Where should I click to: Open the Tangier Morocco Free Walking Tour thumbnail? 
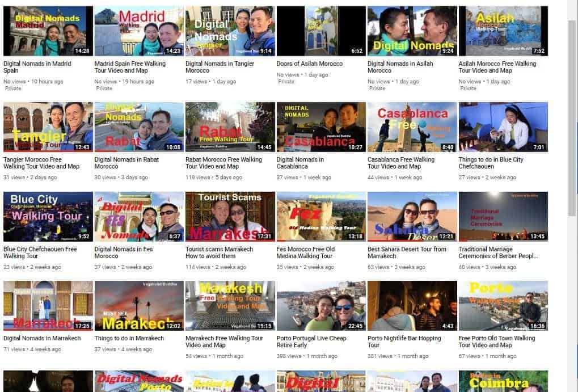[x=48, y=127]
